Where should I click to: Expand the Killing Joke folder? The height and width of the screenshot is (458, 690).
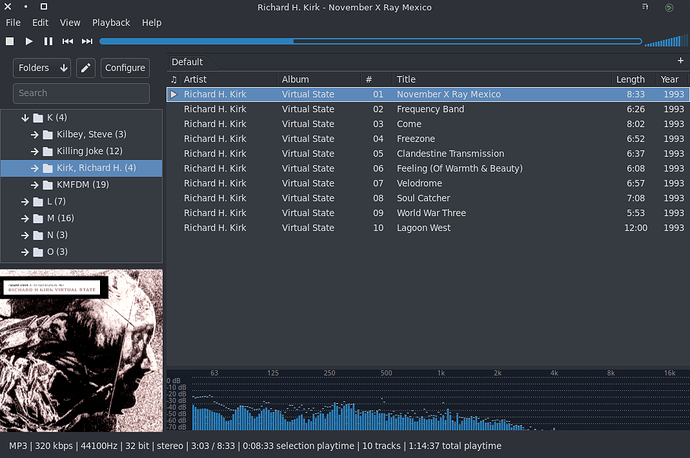coord(34,151)
